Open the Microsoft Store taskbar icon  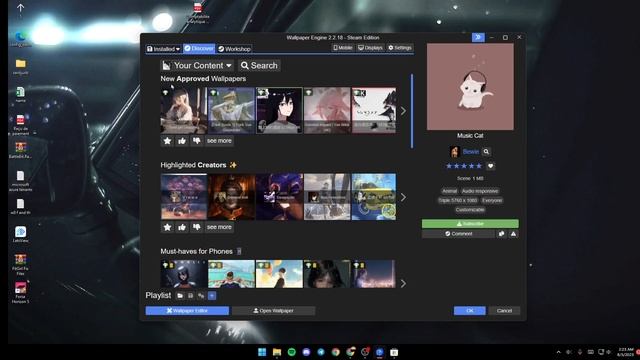394,352
